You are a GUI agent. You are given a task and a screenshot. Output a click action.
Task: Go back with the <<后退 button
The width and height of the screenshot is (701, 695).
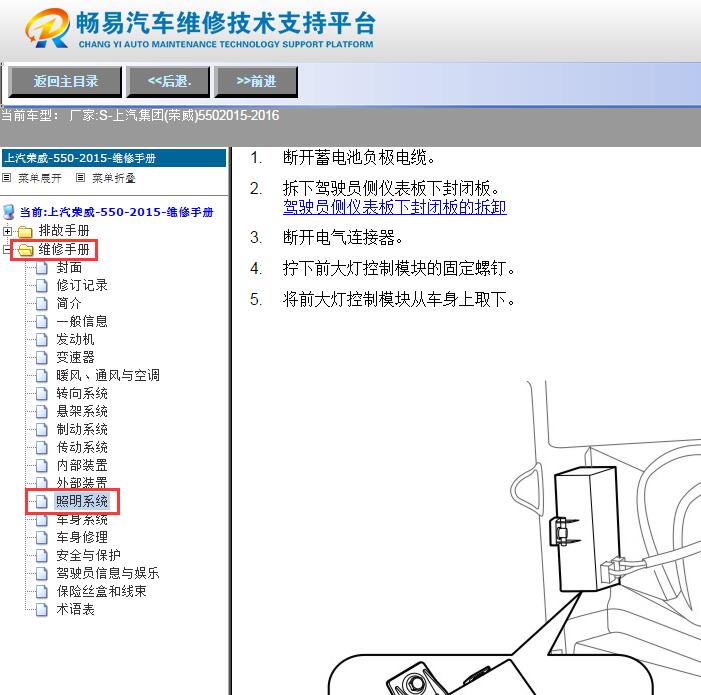pyautogui.click(x=168, y=81)
